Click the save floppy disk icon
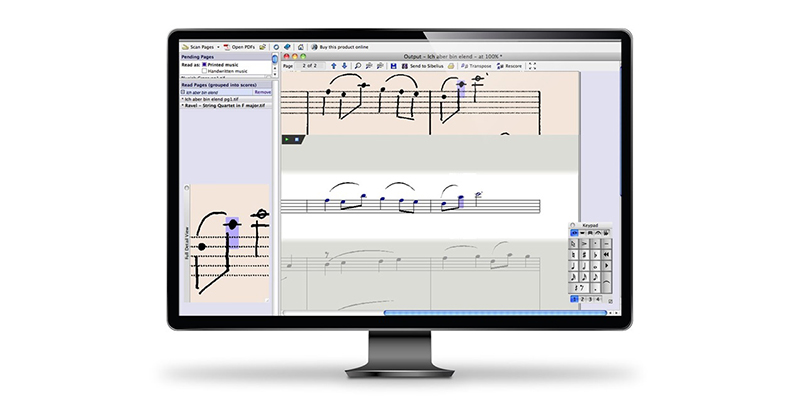This screenshot has height=400, width=800. pos(393,66)
